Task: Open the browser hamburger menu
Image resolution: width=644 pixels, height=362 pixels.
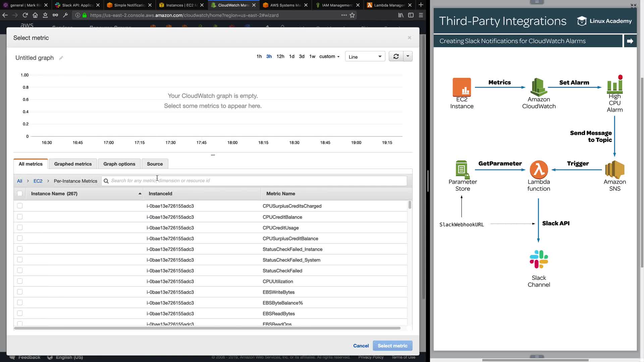Action: (421, 15)
